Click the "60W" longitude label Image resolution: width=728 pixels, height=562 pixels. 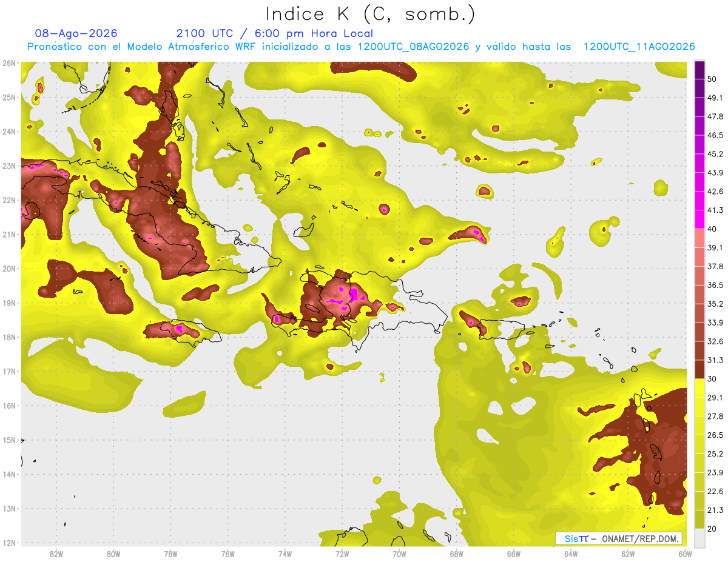point(685,554)
